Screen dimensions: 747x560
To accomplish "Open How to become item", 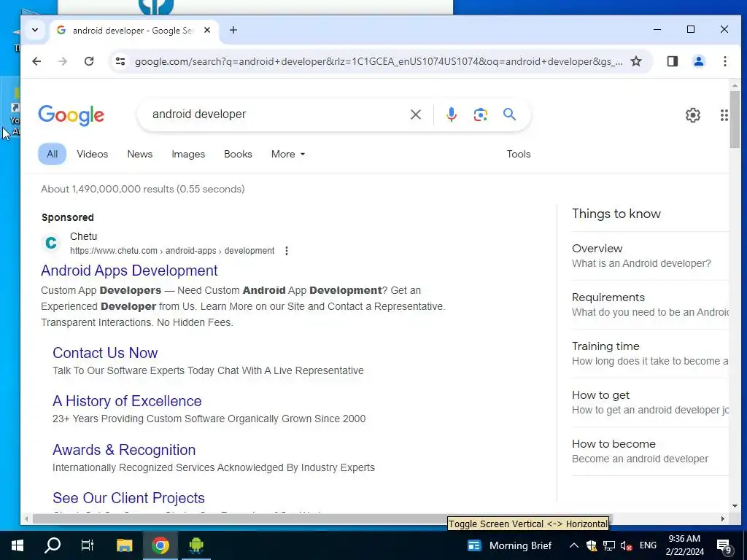I will coord(650,451).
